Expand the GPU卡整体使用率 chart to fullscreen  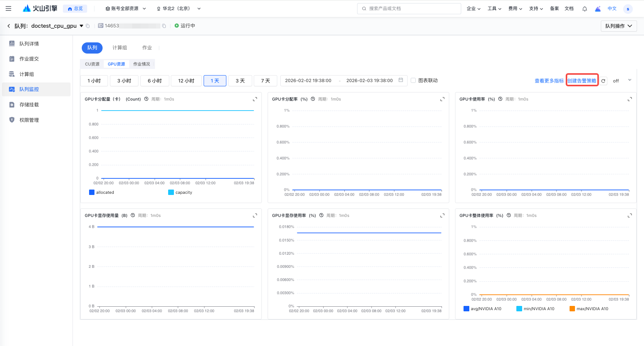point(630,216)
